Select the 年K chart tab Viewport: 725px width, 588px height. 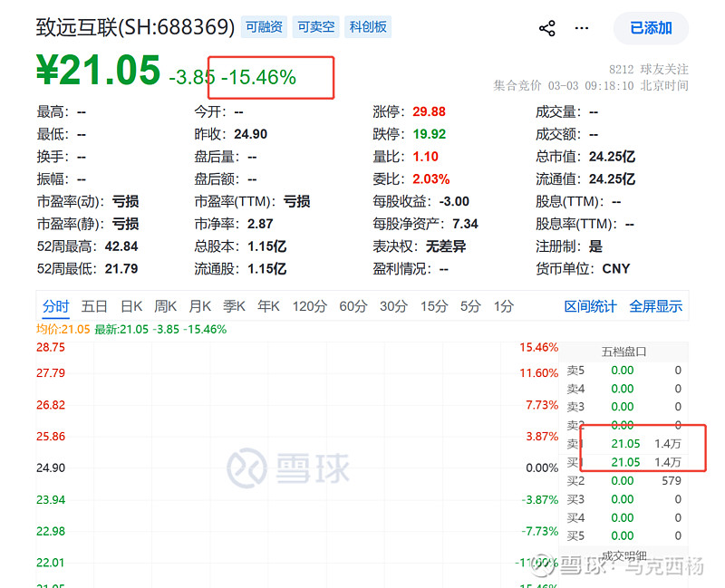tap(268, 306)
